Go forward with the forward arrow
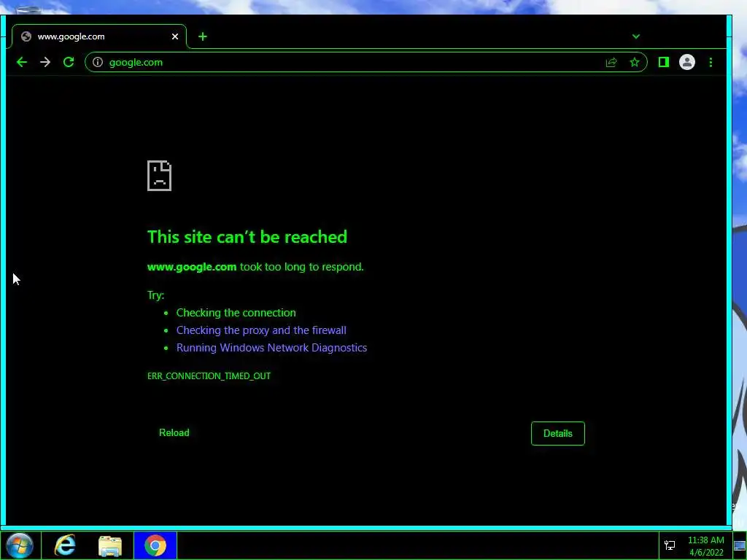 click(x=45, y=63)
